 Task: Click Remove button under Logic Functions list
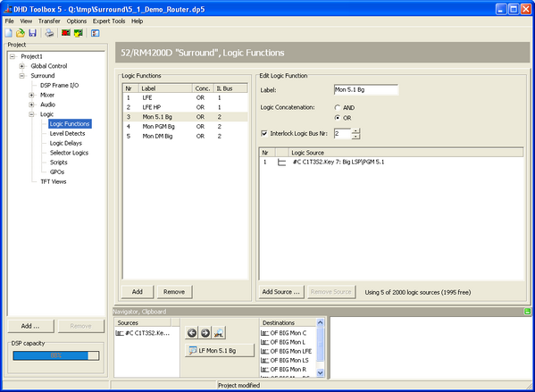click(x=174, y=292)
